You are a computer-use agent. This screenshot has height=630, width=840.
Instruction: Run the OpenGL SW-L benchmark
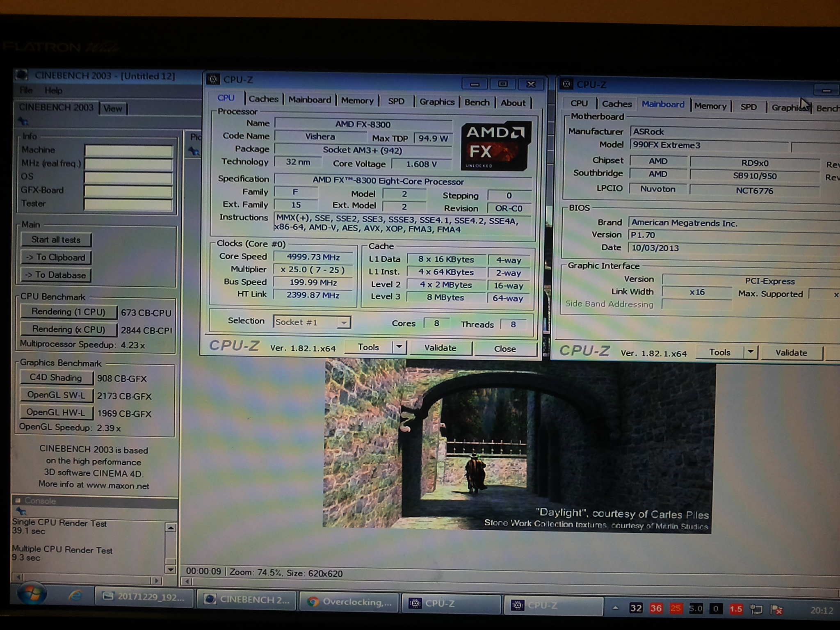click(x=56, y=395)
